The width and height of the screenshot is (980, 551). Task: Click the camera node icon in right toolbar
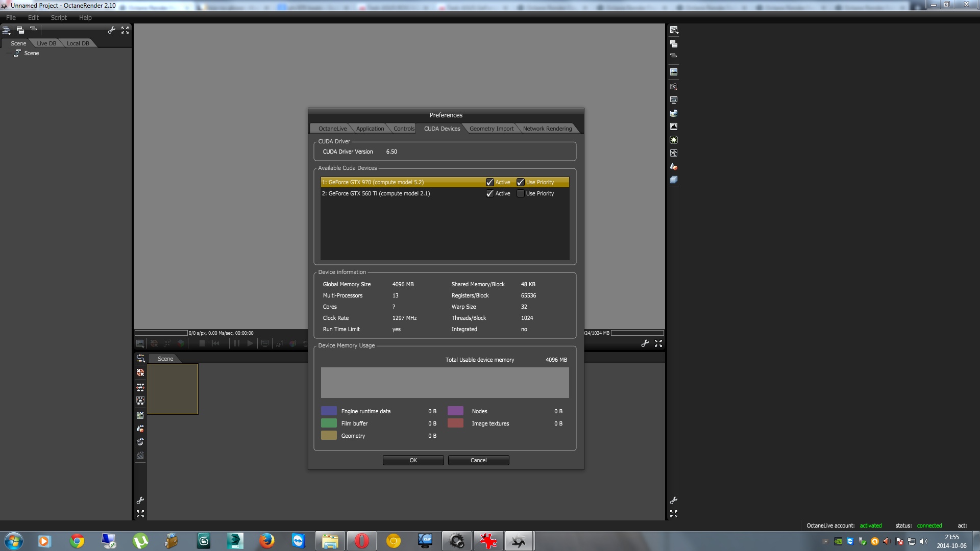coord(674,87)
